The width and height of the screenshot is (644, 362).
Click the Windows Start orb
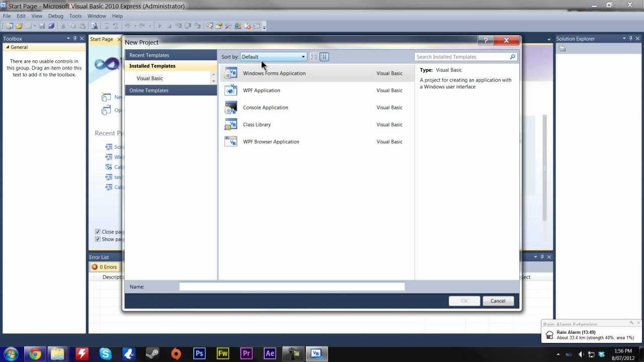click(11, 354)
